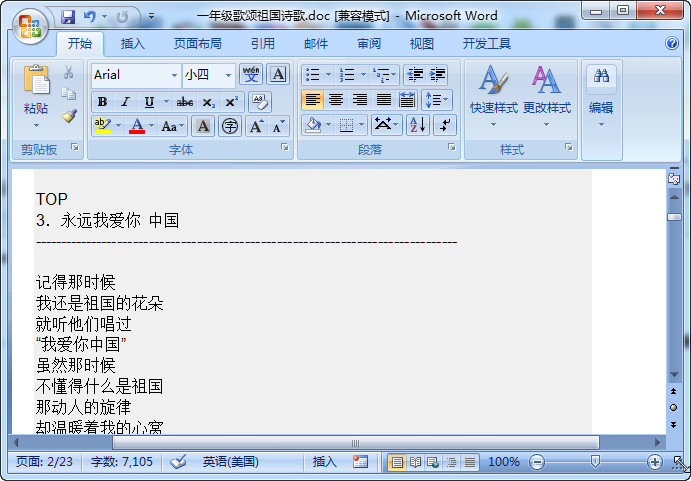Cut selection with scissors icon
The width and height of the screenshot is (691, 481).
[69, 72]
